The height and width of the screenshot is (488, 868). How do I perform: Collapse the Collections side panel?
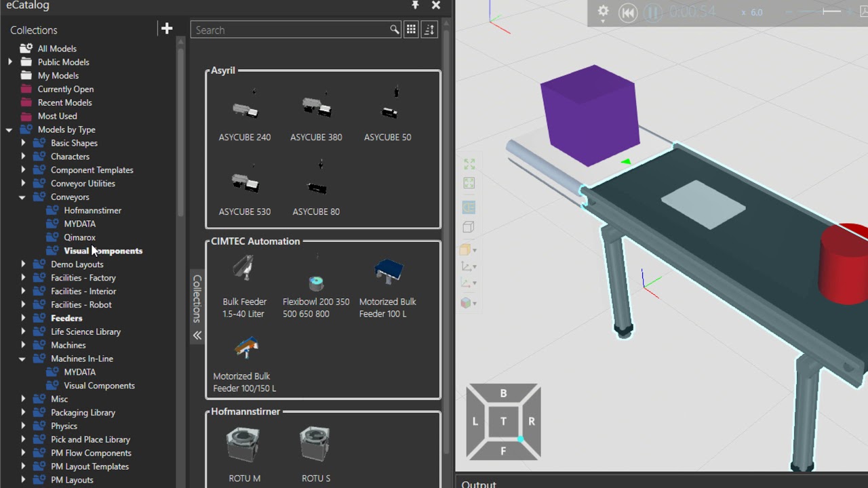[x=197, y=335]
